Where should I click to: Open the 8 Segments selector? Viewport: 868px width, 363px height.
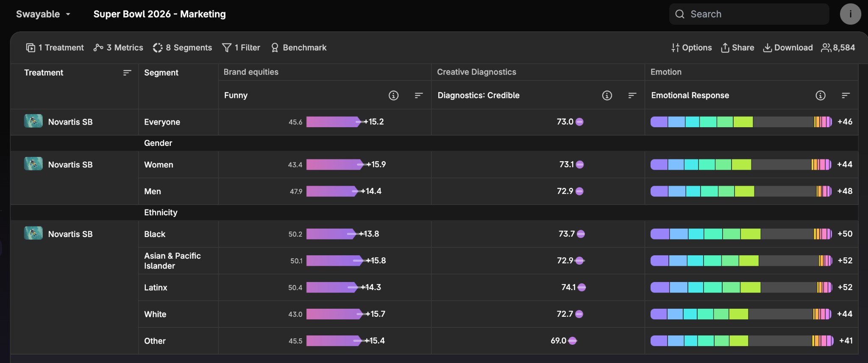coord(183,47)
